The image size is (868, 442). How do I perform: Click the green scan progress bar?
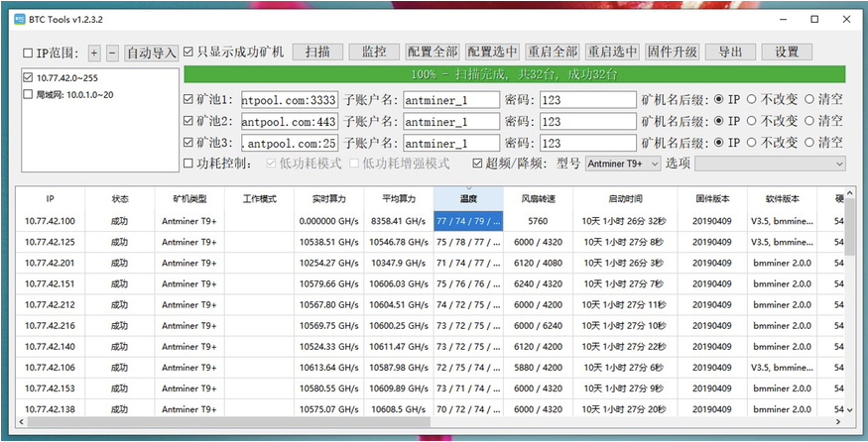[514, 74]
